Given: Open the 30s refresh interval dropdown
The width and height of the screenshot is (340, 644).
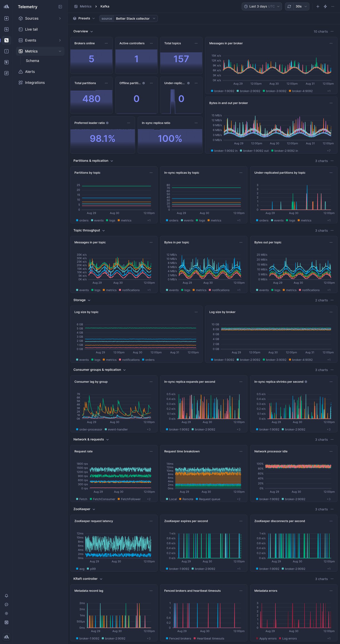Looking at the screenshot, I should coord(301,6).
